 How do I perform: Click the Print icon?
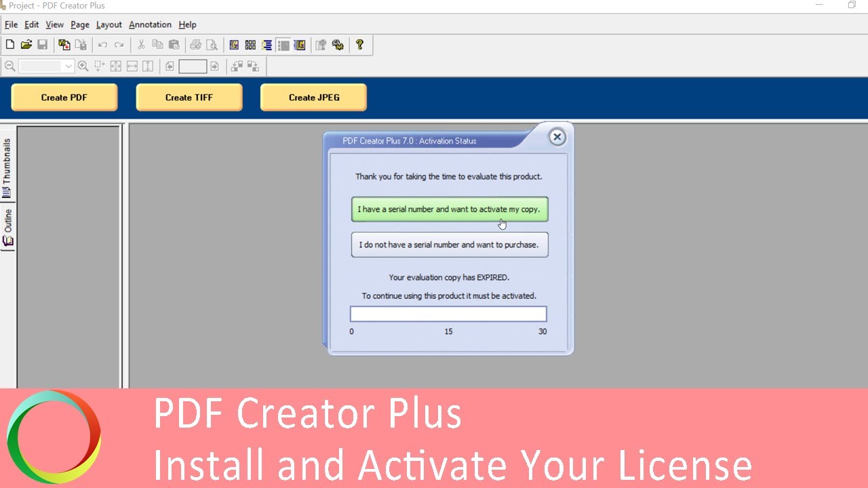tap(195, 45)
